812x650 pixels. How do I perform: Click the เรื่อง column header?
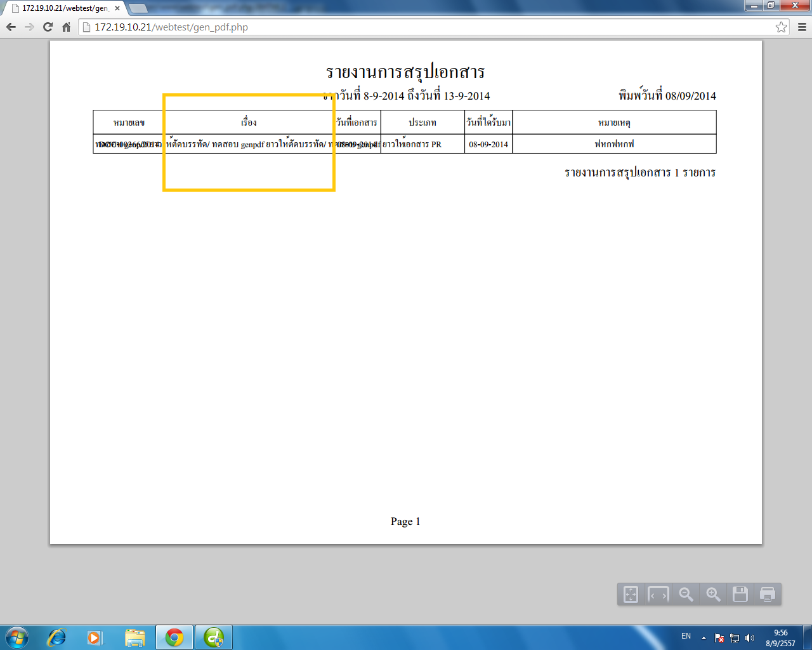click(x=249, y=122)
